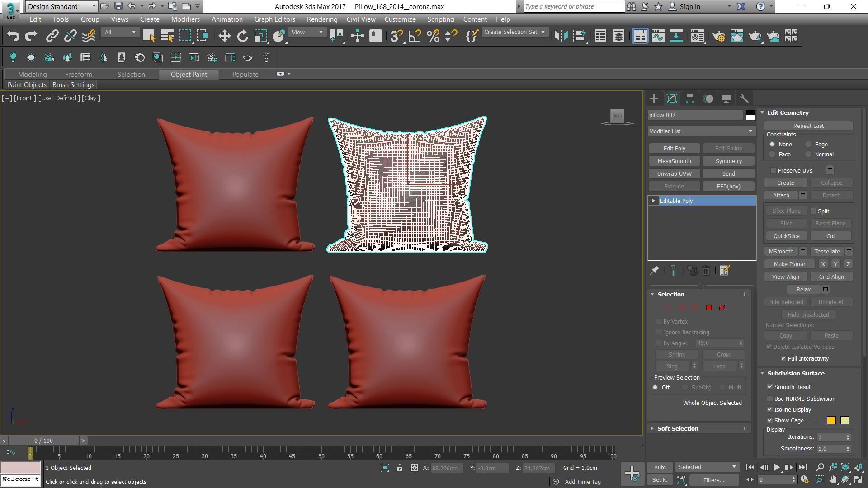The image size is (868, 488).
Task: Uncheck Smooth Result
Action: (770, 387)
